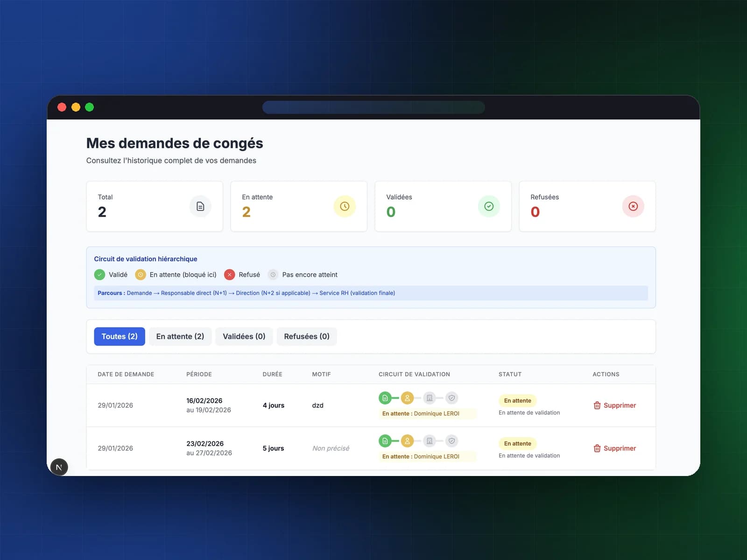The height and width of the screenshot is (560, 747).
Task: Delete the 5 jours request with Supprimer
Action: 614,448
